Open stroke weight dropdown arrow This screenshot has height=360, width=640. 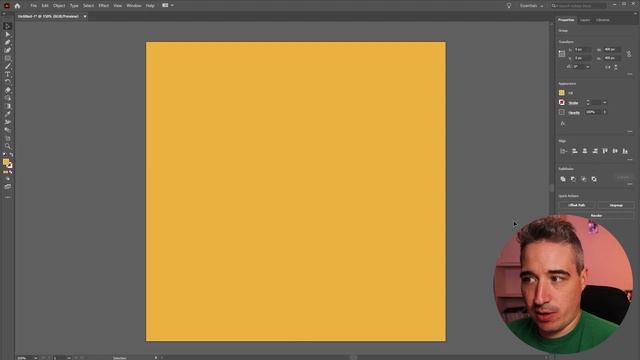604,102
